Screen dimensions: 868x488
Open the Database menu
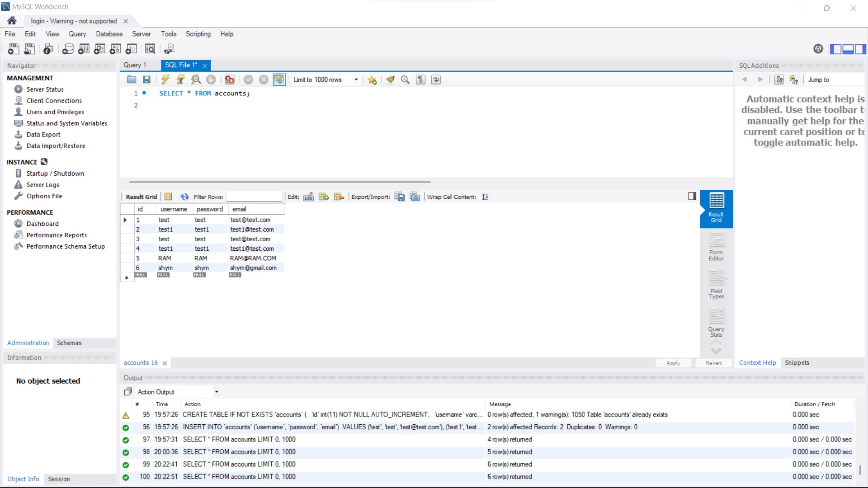[x=109, y=34]
